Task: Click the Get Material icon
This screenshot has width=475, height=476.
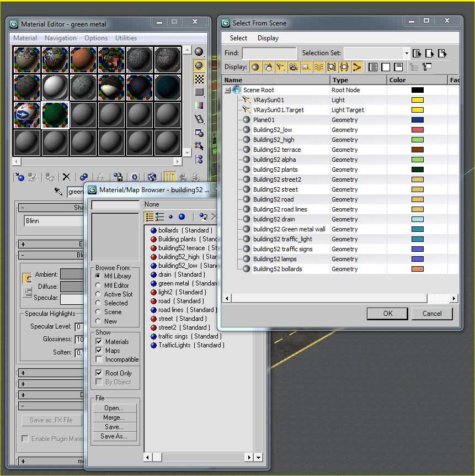Action: point(20,177)
